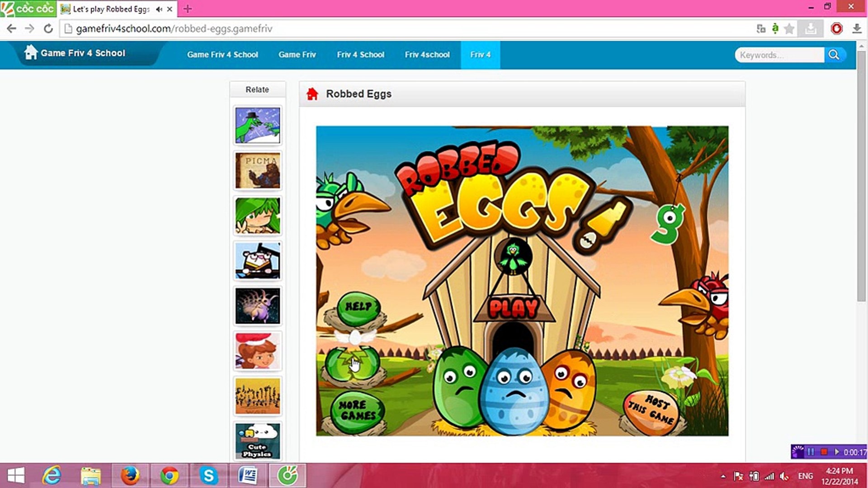Open the Game Friv menu item
Image resolution: width=868 pixels, height=488 pixels.
[297, 55]
